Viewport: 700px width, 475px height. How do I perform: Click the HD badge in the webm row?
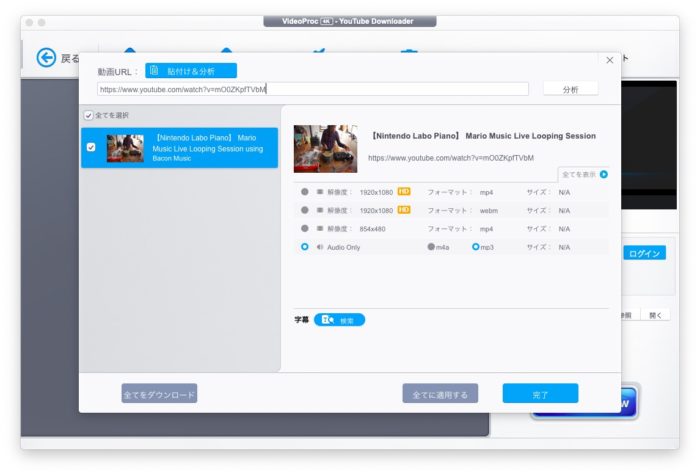pos(404,210)
